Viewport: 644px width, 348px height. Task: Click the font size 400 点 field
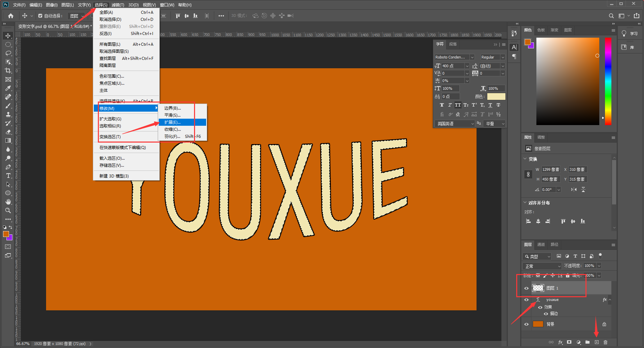(452, 66)
